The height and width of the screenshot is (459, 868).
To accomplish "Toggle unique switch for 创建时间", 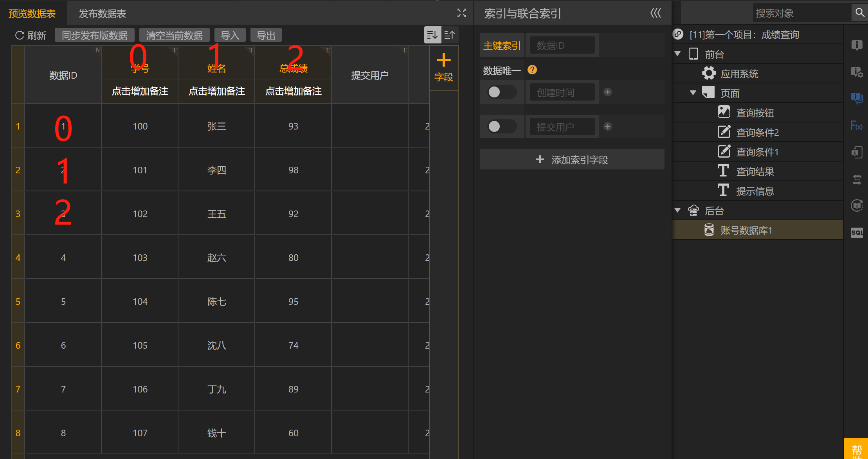I will 502,92.
